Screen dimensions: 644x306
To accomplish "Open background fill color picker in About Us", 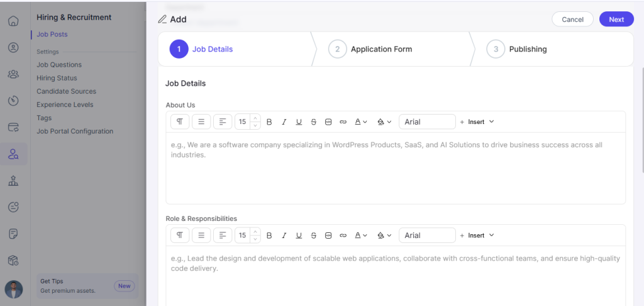I will pyautogui.click(x=384, y=122).
